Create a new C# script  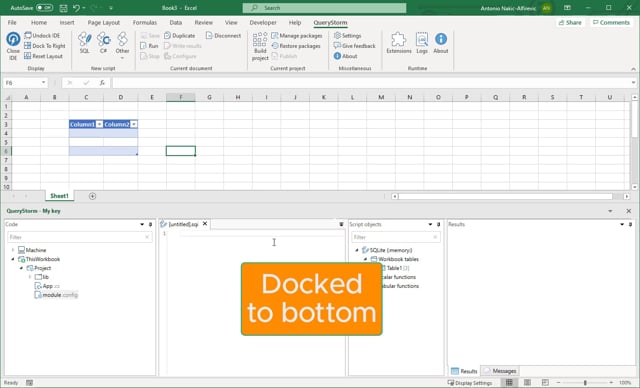click(x=104, y=43)
